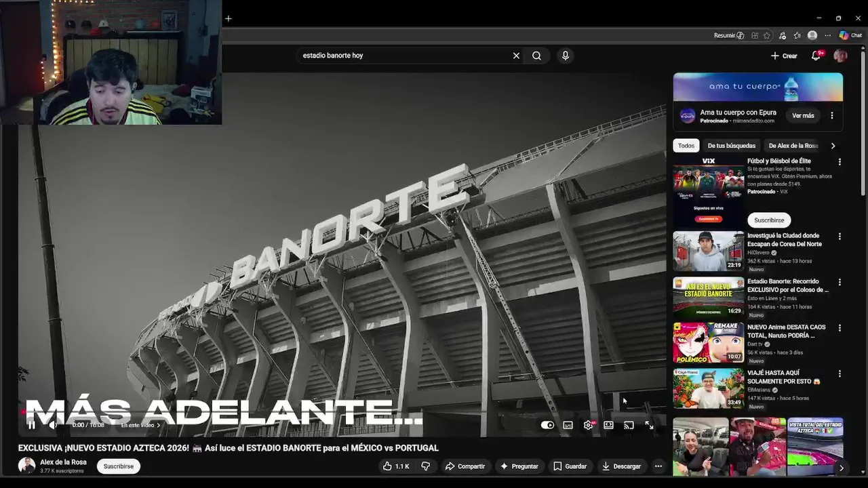
Task: Open Epura ad options menu
Action: point(832,116)
